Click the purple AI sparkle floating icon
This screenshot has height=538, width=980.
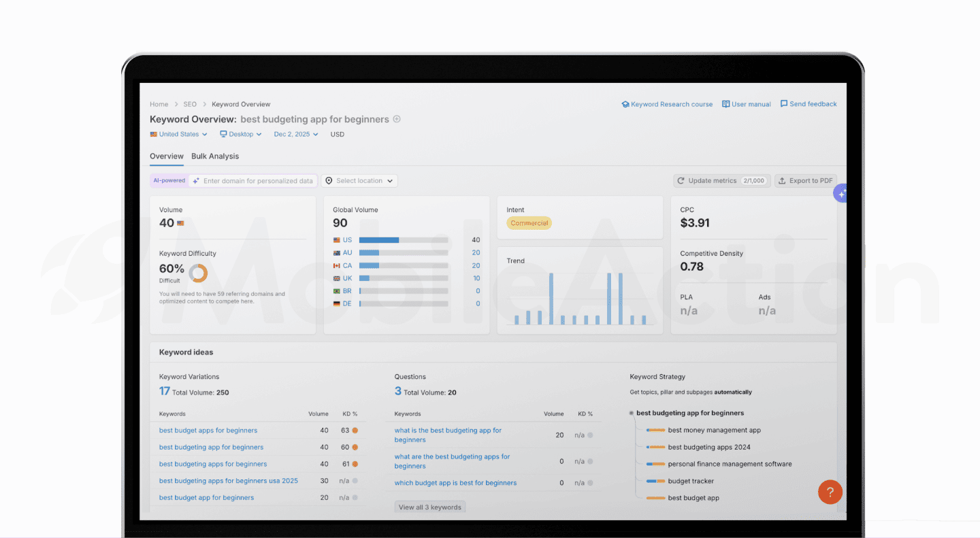[841, 194]
